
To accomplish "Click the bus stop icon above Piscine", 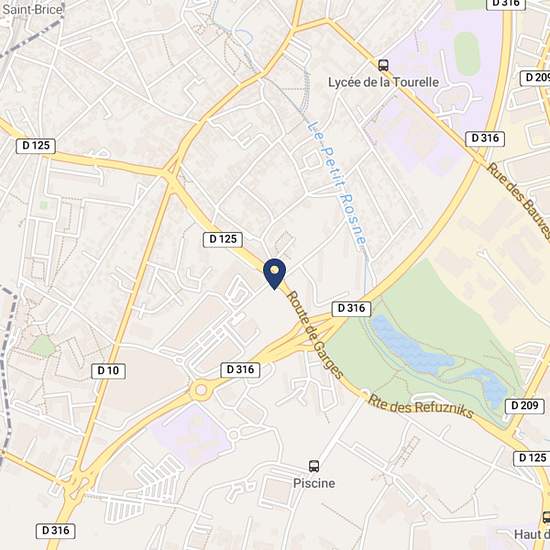I will click(x=314, y=466).
